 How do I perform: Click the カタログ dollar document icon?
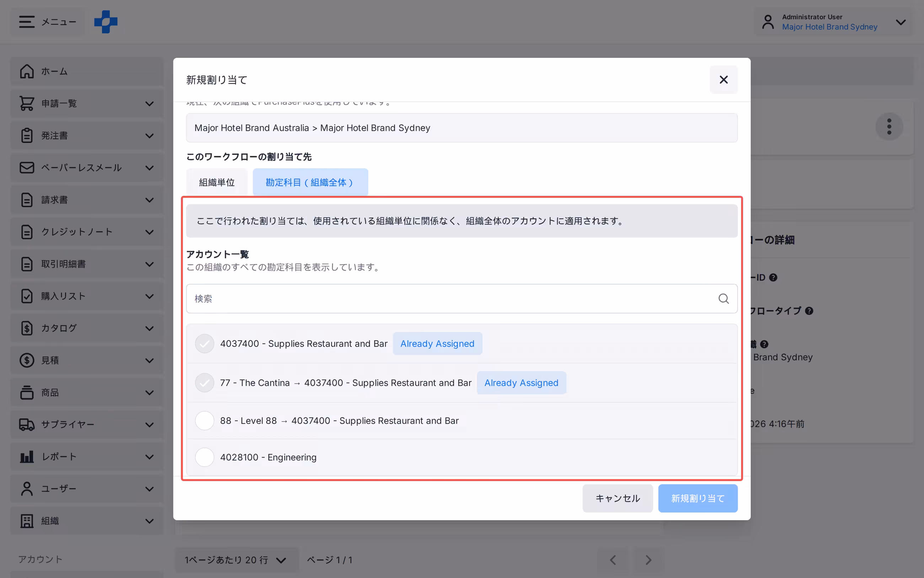[27, 328]
